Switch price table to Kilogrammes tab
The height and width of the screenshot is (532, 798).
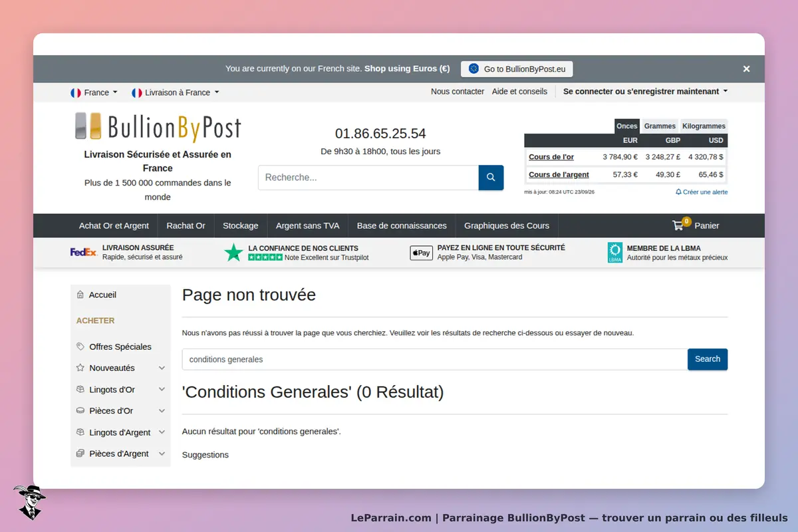click(704, 126)
